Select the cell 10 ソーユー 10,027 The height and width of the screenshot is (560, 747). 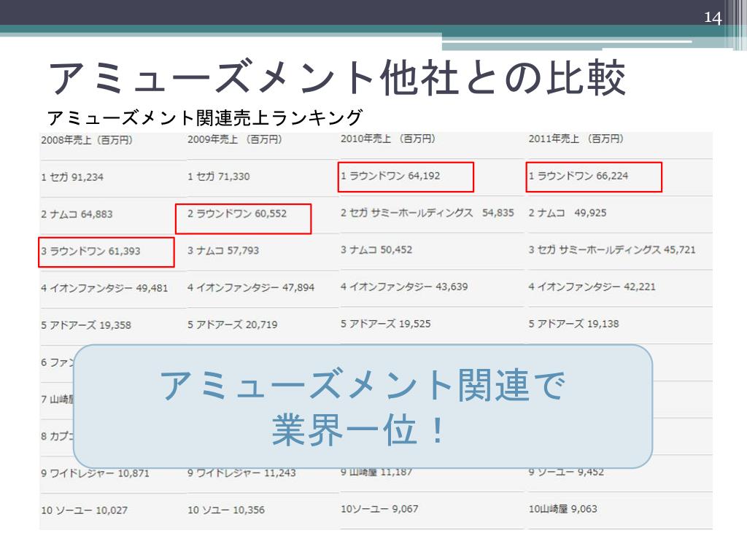85,510
